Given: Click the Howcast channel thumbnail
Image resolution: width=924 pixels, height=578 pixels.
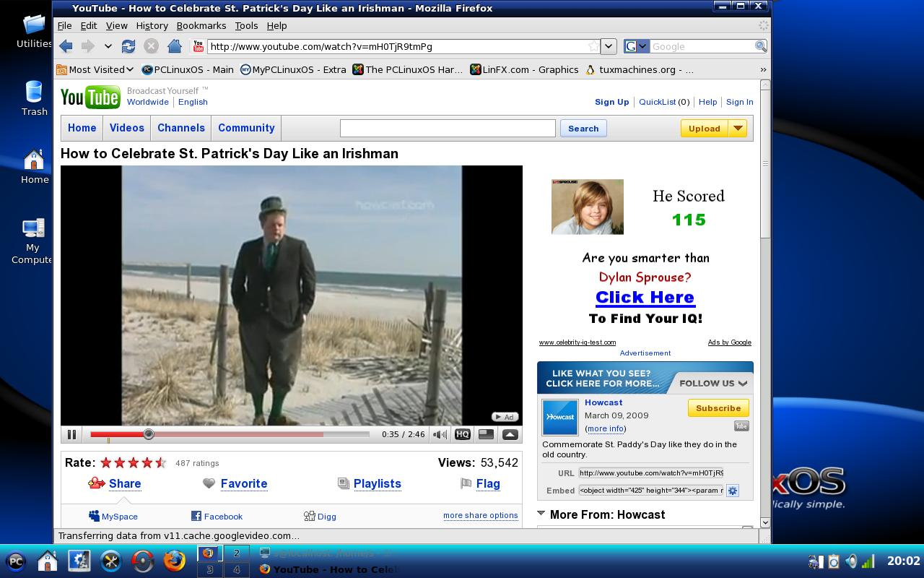Looking at the screenshot, I should pos(560,417).
